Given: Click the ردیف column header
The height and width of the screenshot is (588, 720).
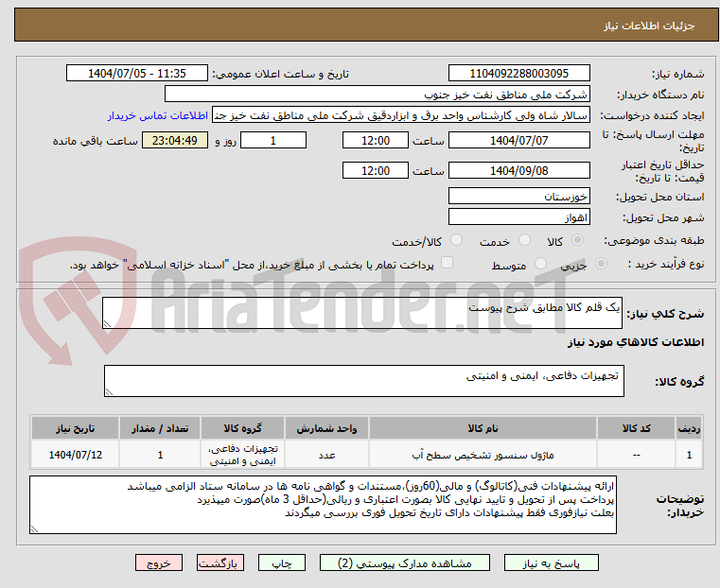Looking at the screenshot, I should point(689,428).
